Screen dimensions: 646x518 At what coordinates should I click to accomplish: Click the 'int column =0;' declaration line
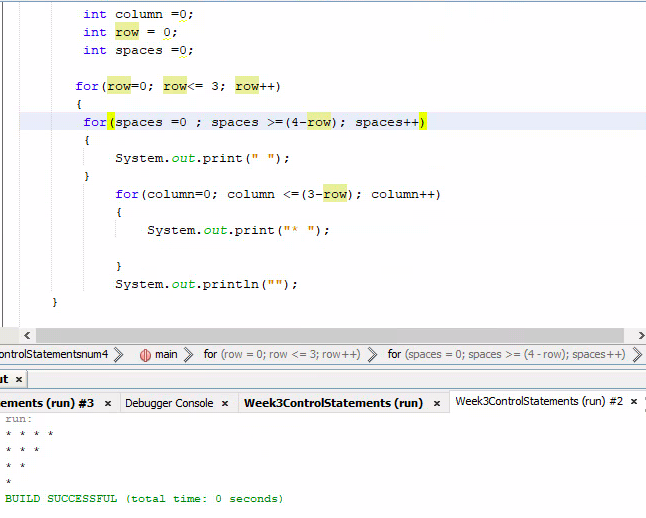138,14
